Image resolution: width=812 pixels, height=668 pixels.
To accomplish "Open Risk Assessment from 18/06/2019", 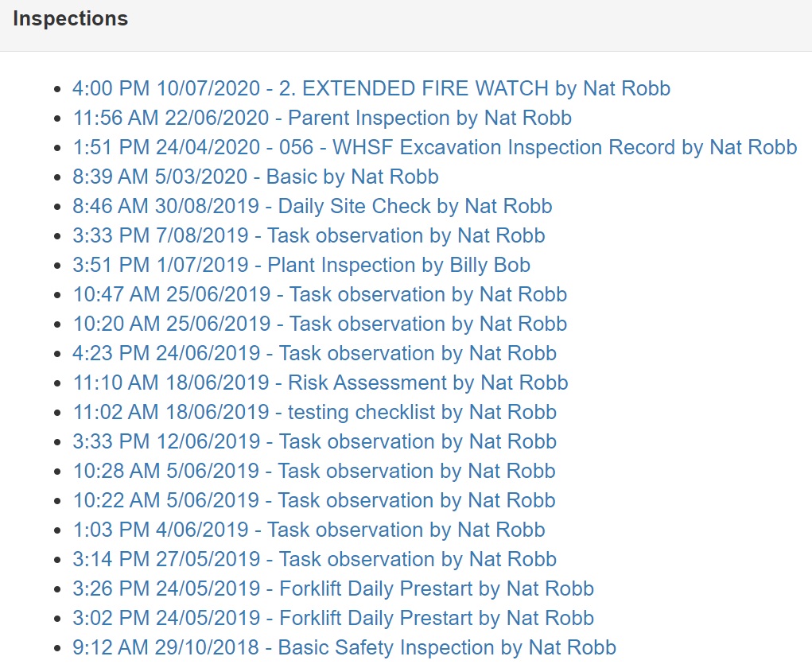I will click(x=321, y=383).
